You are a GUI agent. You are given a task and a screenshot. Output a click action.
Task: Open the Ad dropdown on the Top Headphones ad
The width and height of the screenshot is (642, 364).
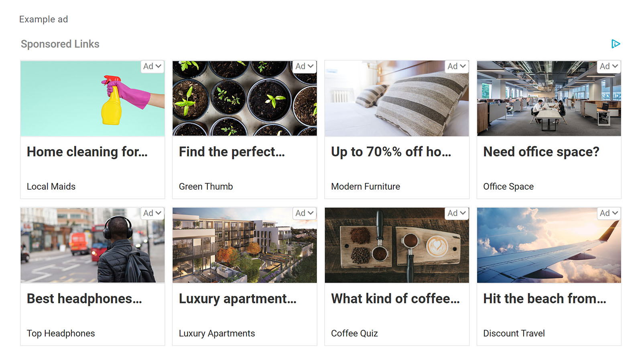click(x=152, y=213)
